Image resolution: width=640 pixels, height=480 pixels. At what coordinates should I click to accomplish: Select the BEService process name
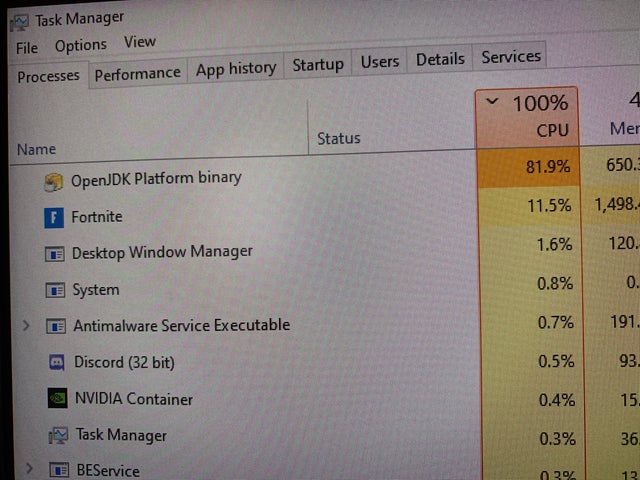tap(108, 471)
